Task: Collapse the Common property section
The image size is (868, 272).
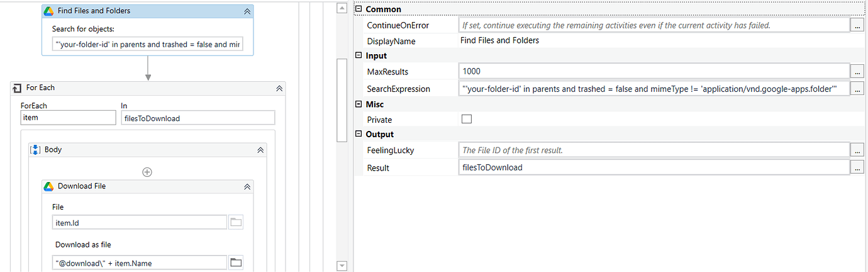Action: tap(359, 9)
